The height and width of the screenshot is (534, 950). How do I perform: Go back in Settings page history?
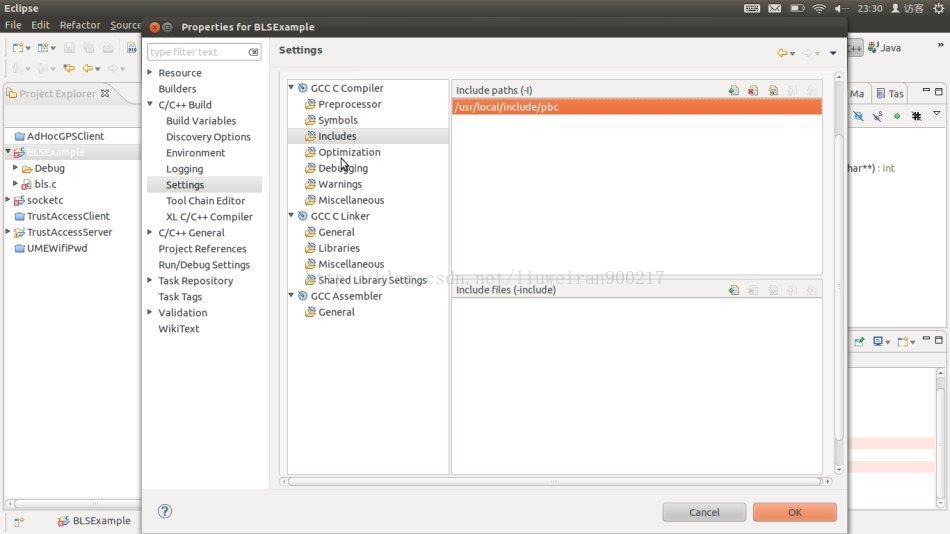782,53
